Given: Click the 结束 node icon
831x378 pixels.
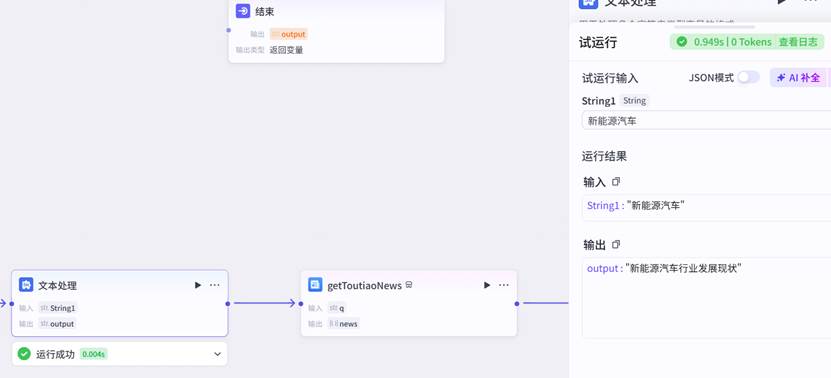Looking at the screenshot, I should 243,11.
